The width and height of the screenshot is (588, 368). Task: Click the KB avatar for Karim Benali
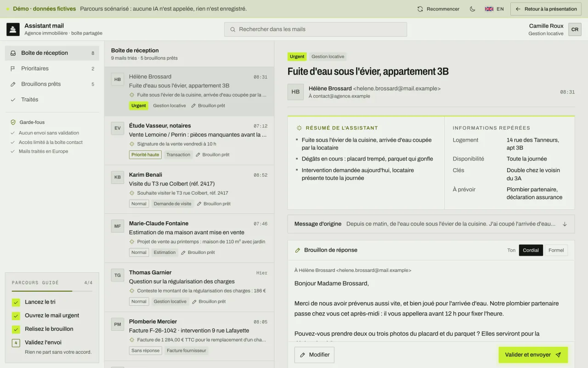(x=118, y=178)
